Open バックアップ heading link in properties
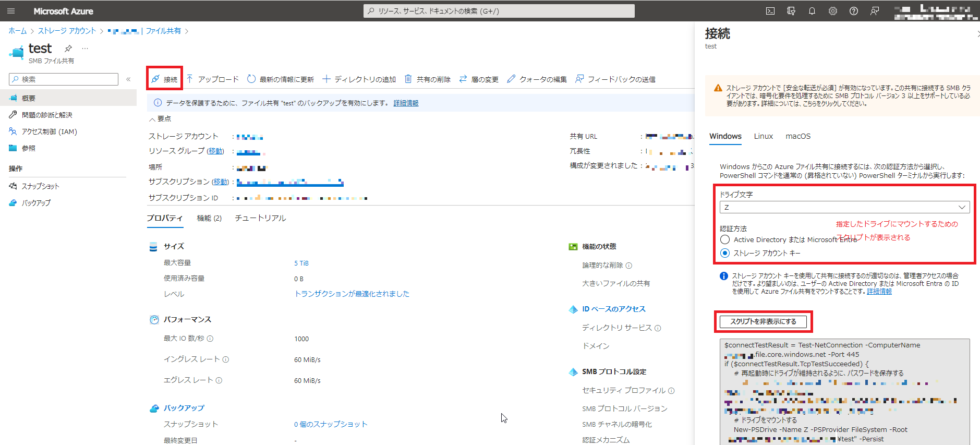Viewport: 980px width, 445px height. click(184, 408)
